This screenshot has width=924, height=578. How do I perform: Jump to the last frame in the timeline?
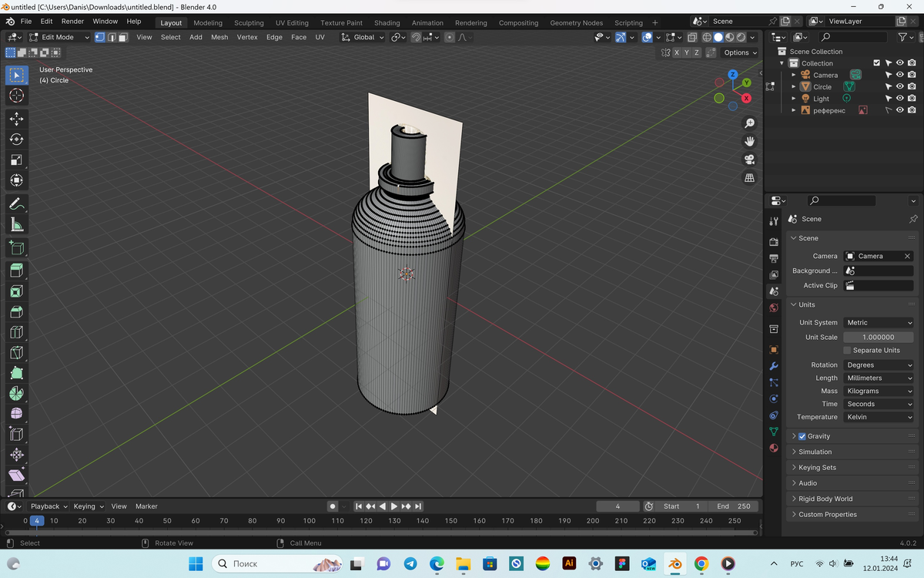(418, 506)
